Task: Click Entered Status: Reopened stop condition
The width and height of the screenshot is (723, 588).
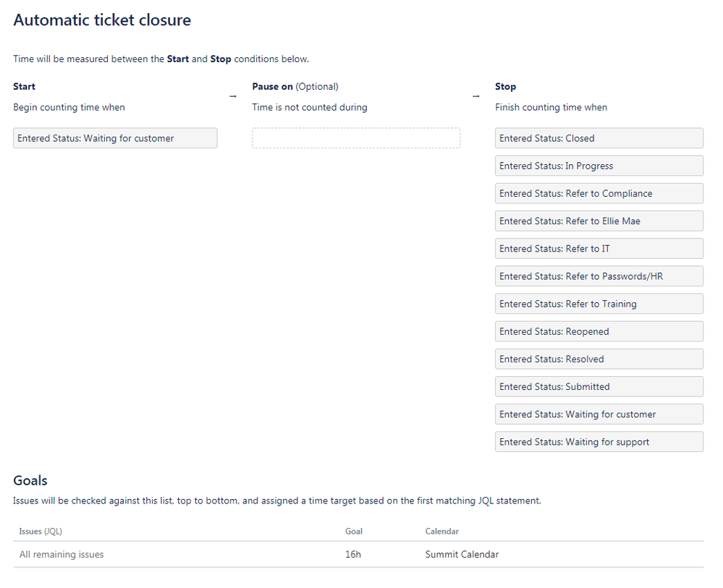Action: click(x=599, y=331)
